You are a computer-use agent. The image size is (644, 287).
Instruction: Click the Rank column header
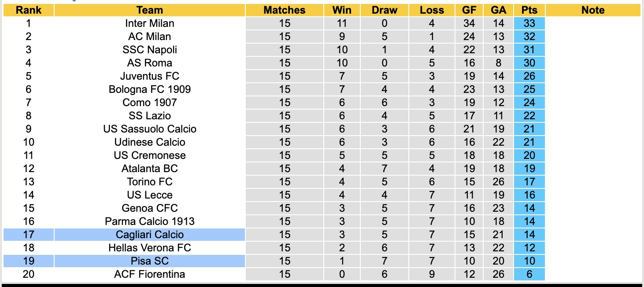(x=28, y=10)
